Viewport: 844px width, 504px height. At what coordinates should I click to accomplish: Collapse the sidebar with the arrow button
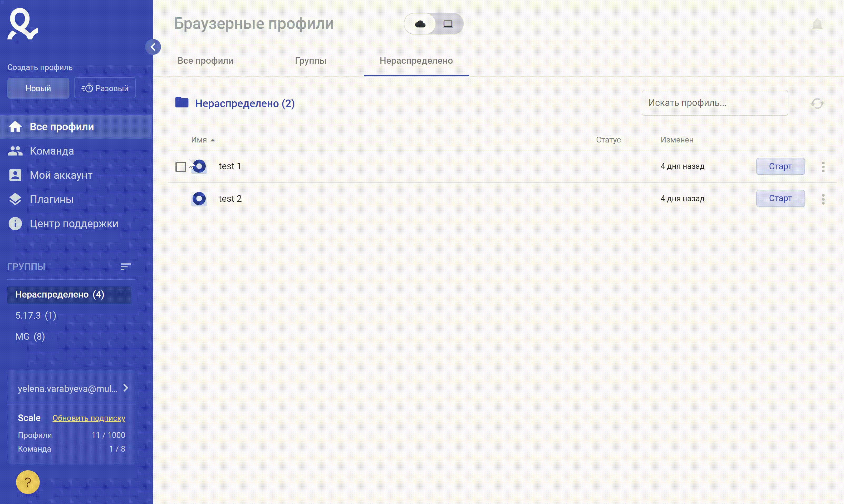[x=153, y=47]
